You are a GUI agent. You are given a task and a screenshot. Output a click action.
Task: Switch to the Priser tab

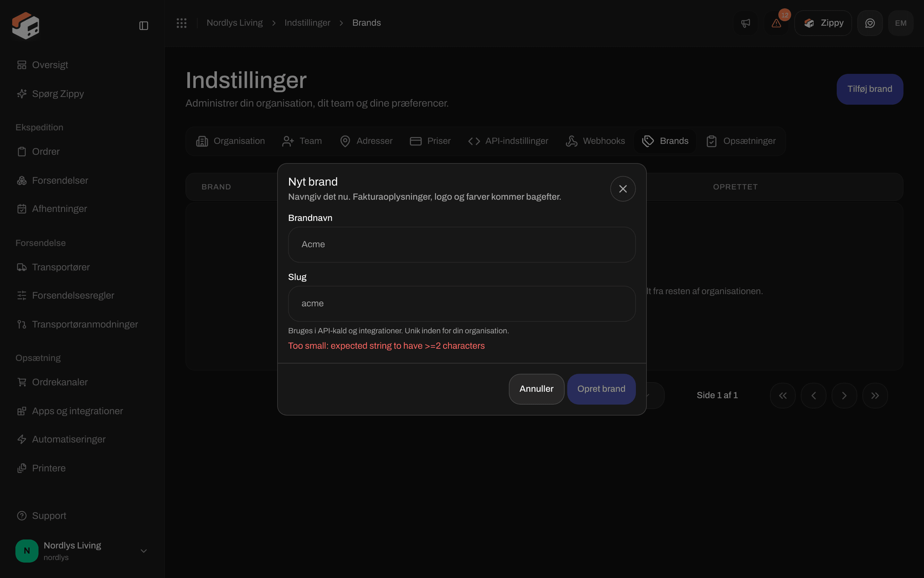coord(430,141)
